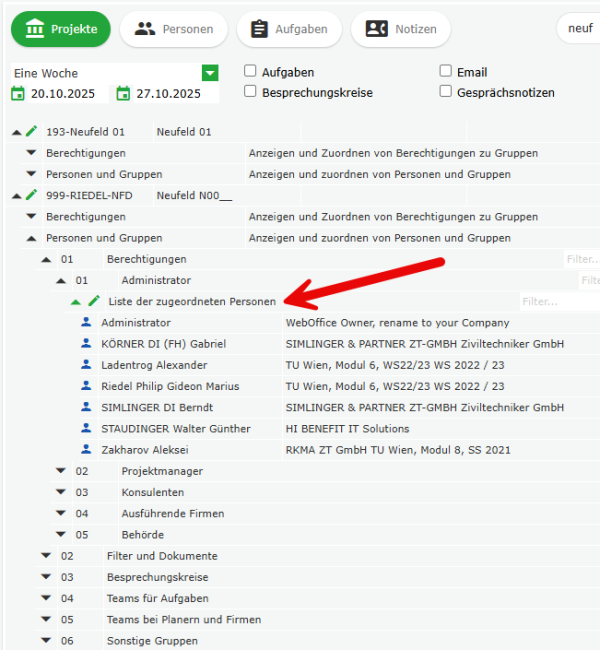Switch to the Personen tab

tap(174, 29)
